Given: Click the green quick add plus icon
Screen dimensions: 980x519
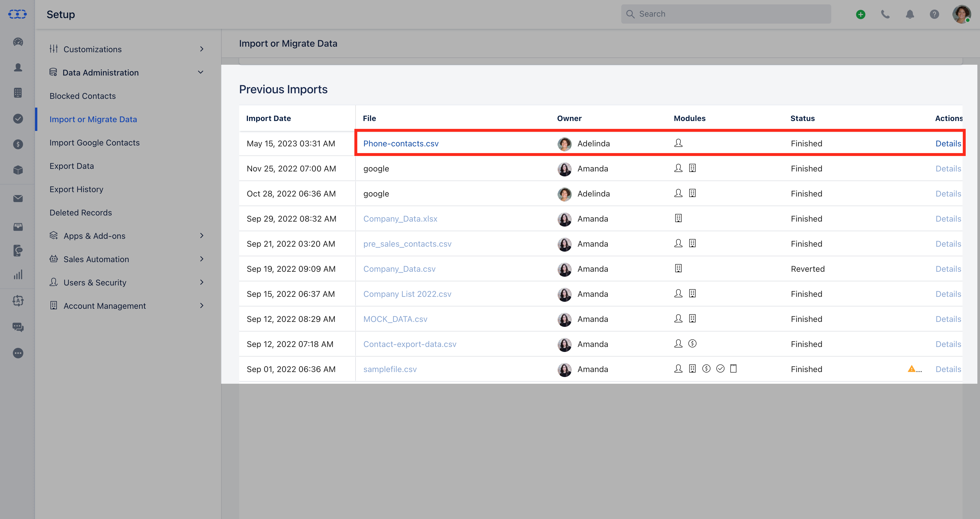Looking at the screenshot, I should click(x=860, y=15).
